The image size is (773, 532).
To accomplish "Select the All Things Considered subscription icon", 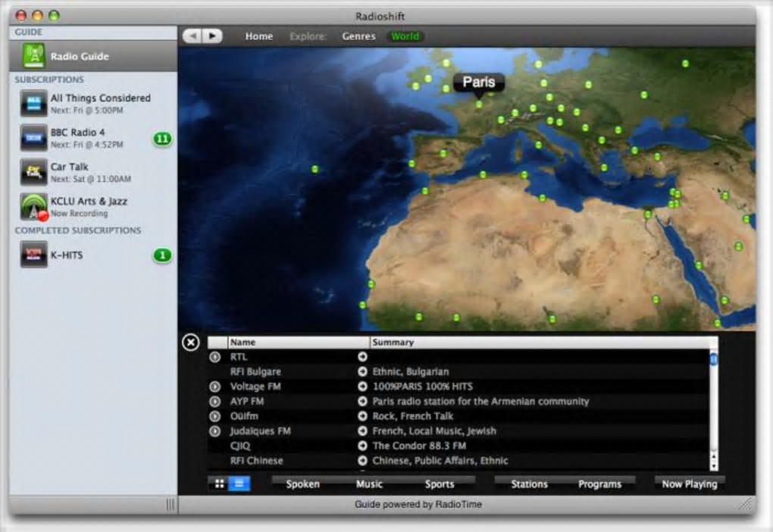I will click(x=33, y=103).
